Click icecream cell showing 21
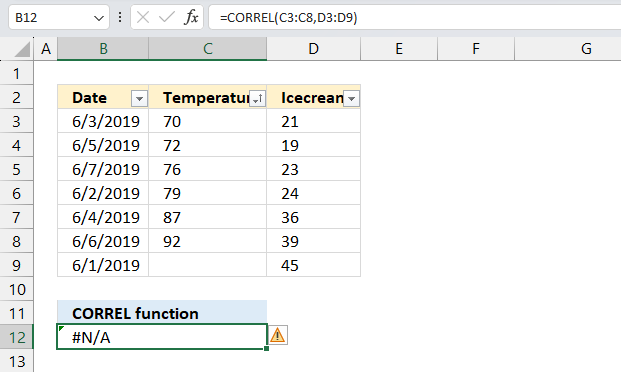This screenshot has width=621, height=372. 314,121
